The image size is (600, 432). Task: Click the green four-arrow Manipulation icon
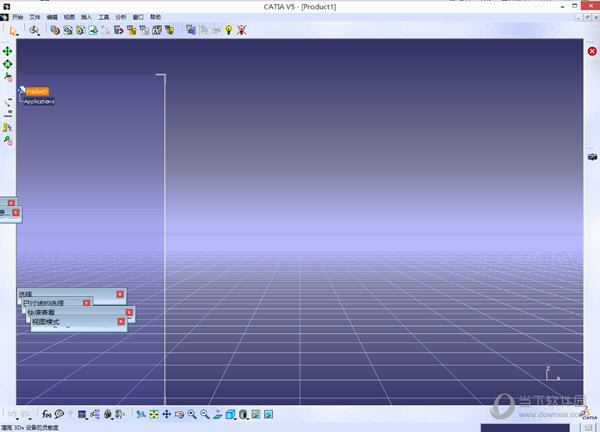8,51
